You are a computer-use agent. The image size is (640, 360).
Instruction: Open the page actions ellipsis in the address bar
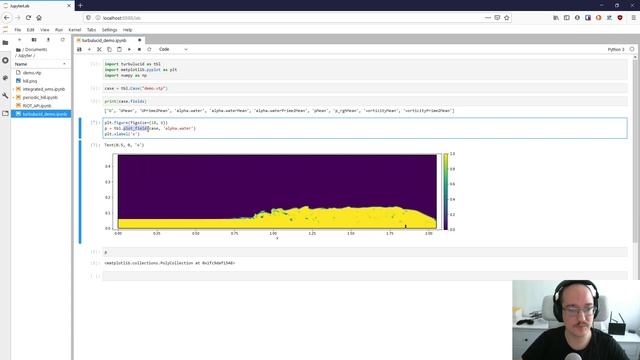coord(488,18)
